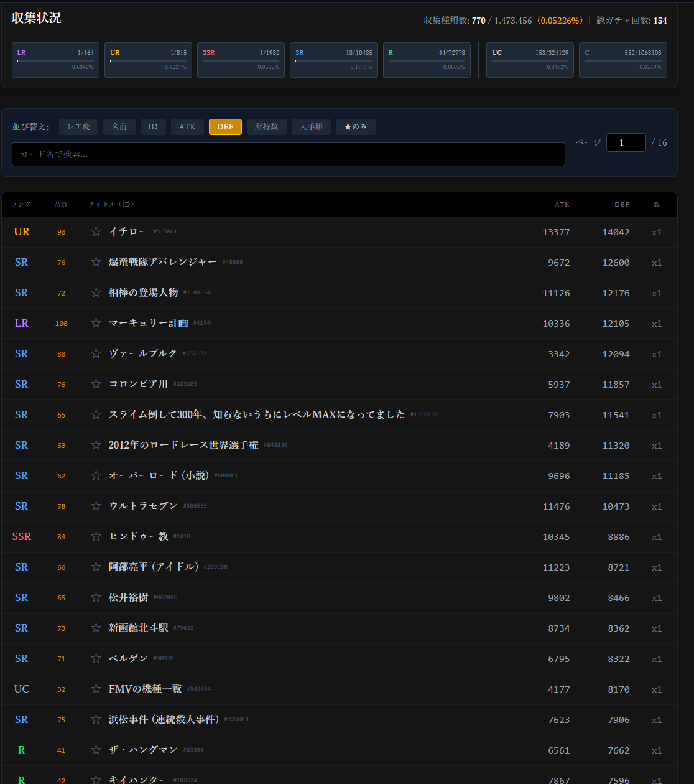694x784 pixels.
Task: Toggle star for 松井裕樹 card
Action: pyautogui.click(x=96, y=597)
